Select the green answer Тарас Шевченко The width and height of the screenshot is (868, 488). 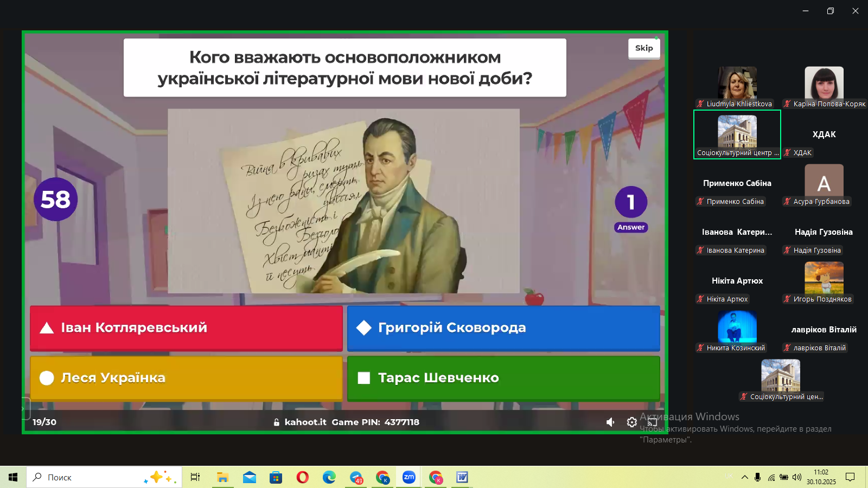pos(503,378)
